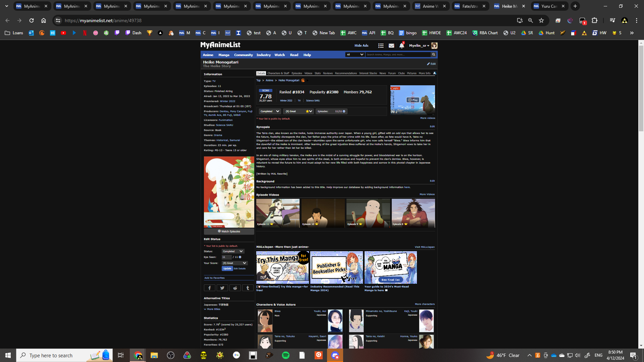Click the browser address bar URL
This screenshot has width=644, height=362.
pos(103,20)
